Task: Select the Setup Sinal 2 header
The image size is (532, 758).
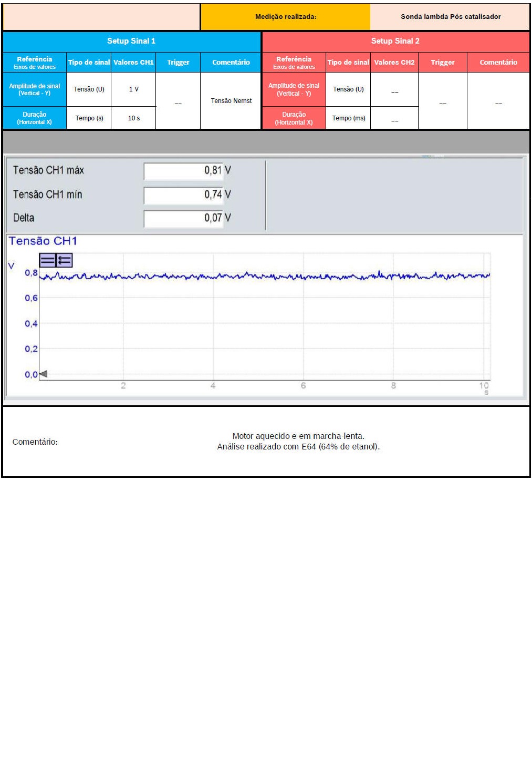Action: click(395, 41)
